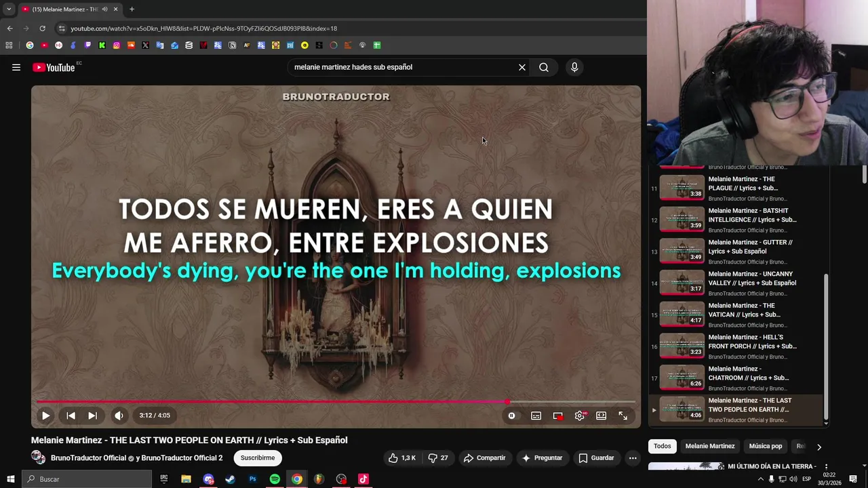Seek on the red video progress bar
The height and width of the screenshot is (488, 868).
coord(336,402)
